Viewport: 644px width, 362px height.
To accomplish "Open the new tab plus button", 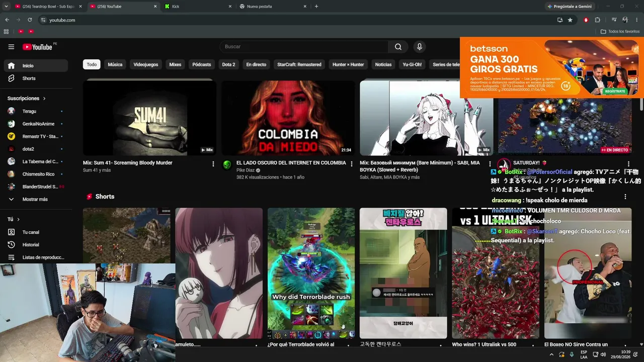I will pyautogui.click(x=316, y=7).
